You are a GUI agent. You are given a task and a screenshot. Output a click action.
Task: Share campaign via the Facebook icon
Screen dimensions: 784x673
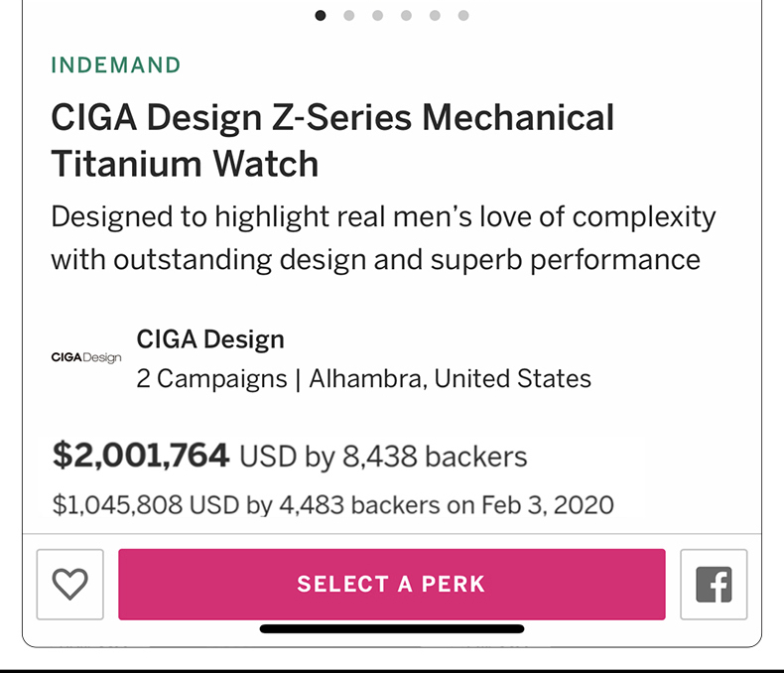[x=714, y=585]
